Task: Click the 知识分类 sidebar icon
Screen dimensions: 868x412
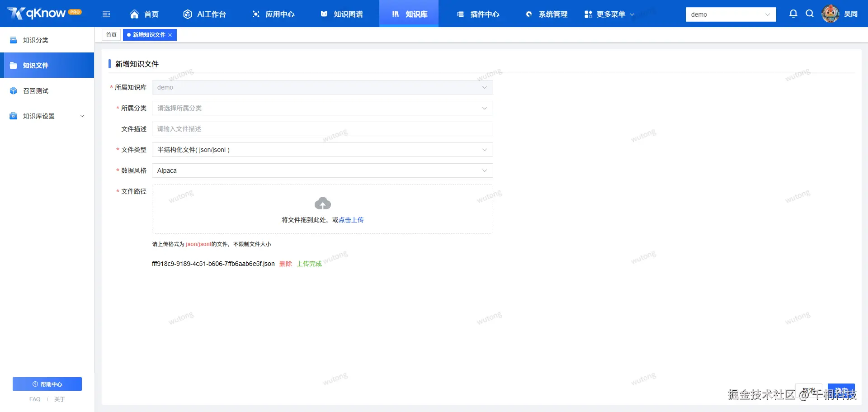Action: [x=14, y=40]
